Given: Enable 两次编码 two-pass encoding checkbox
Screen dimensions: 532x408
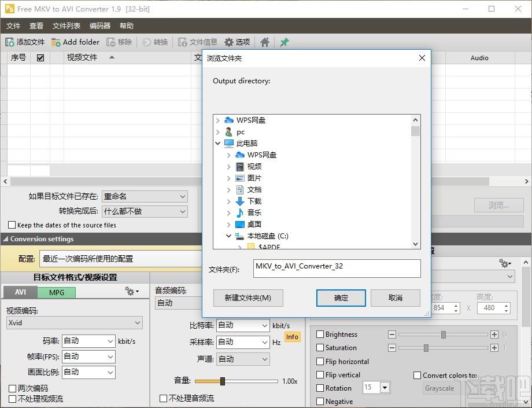Looking at the screenshot, I should coord(12,388).
